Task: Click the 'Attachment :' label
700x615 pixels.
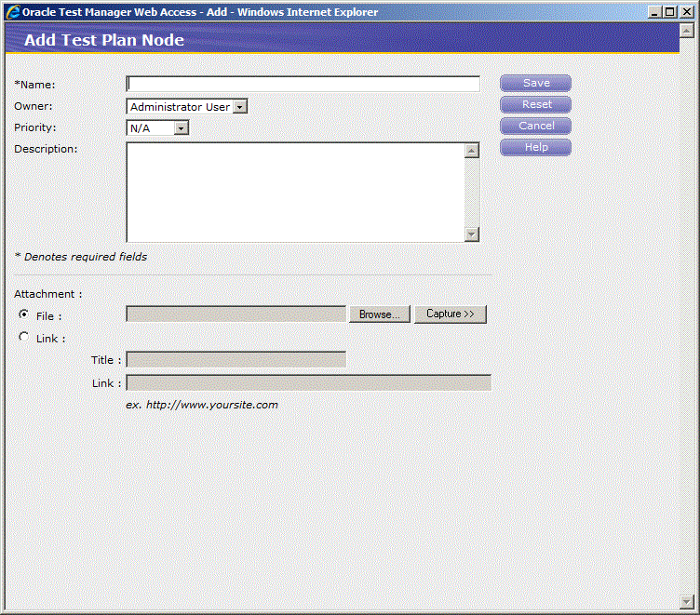Action: pos(48,294)
